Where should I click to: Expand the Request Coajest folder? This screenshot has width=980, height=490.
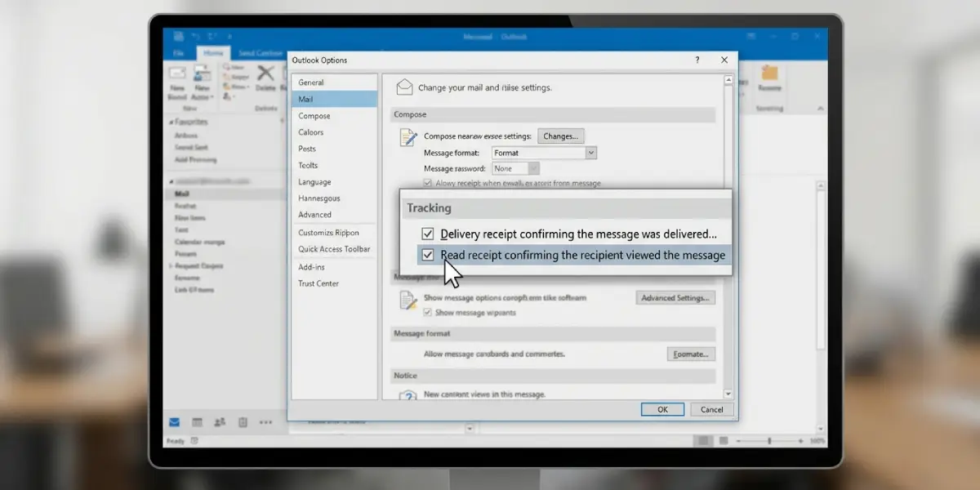[170, 266]
